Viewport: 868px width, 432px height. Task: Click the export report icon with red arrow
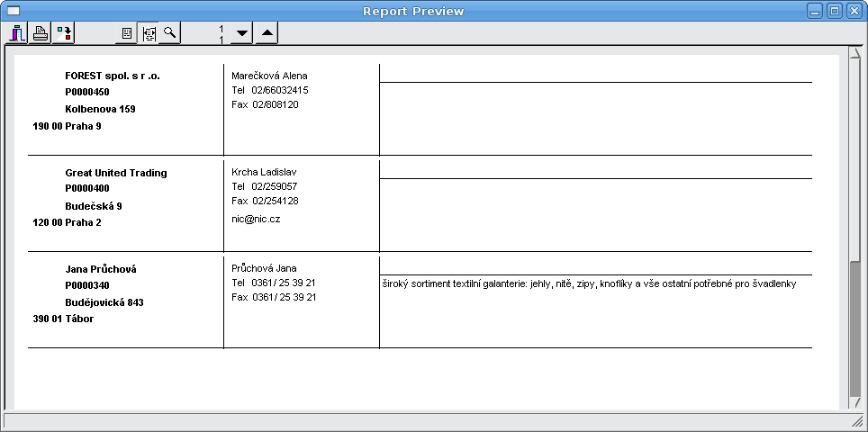point(64,33)
